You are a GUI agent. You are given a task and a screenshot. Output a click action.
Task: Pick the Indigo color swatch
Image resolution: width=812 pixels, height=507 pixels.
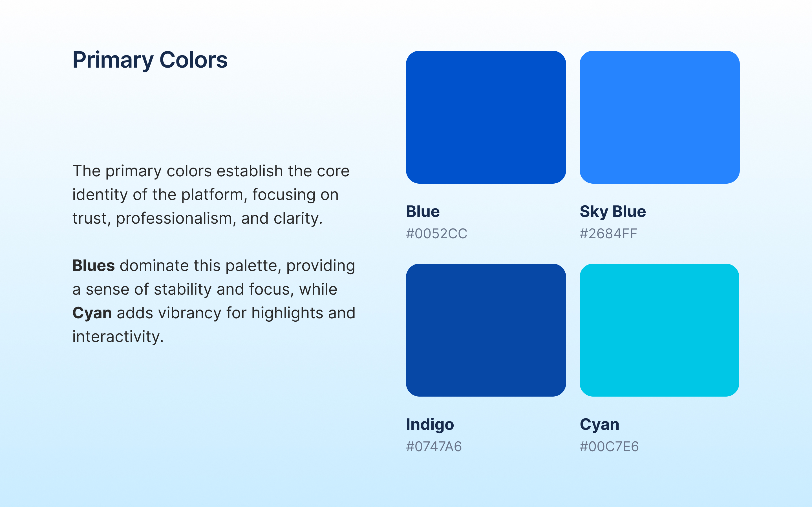(x=486, y=330)
